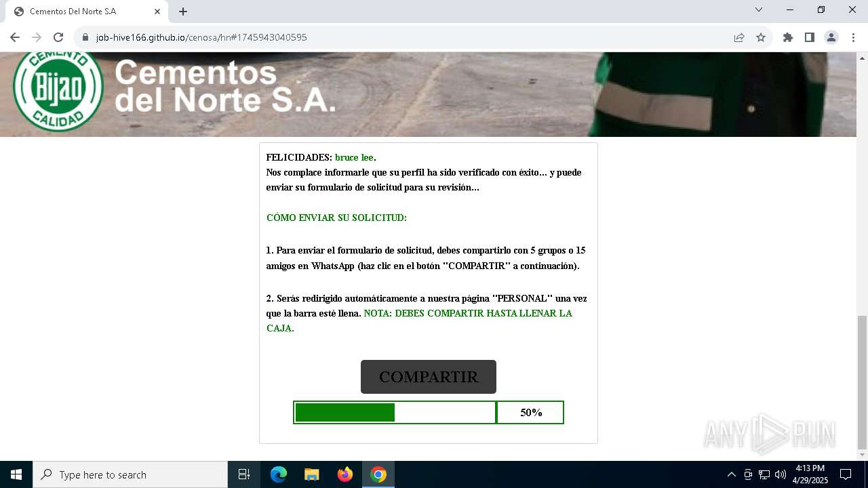Open the clock showing 4:13 PM
868x488 pixels.
[810, 474]
